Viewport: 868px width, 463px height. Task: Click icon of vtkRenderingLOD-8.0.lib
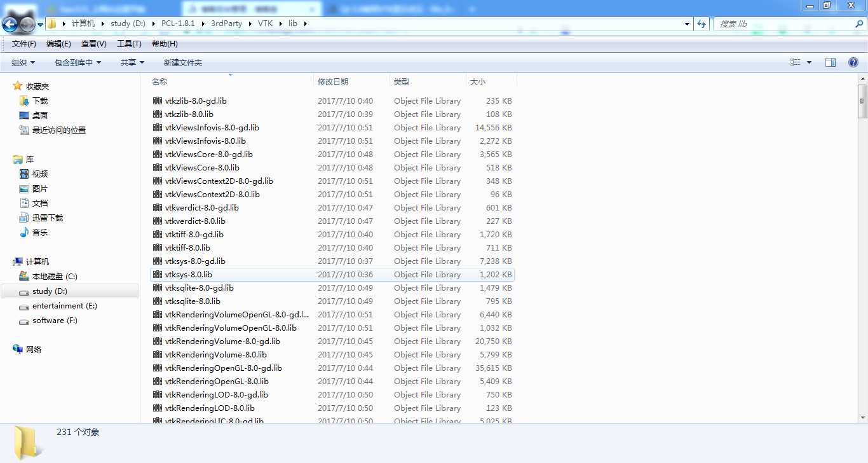(x=158, y=408)
